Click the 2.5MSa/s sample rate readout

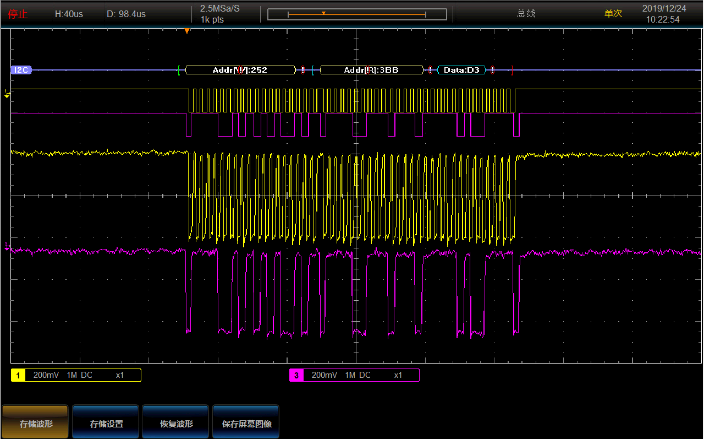pos(222,8)
